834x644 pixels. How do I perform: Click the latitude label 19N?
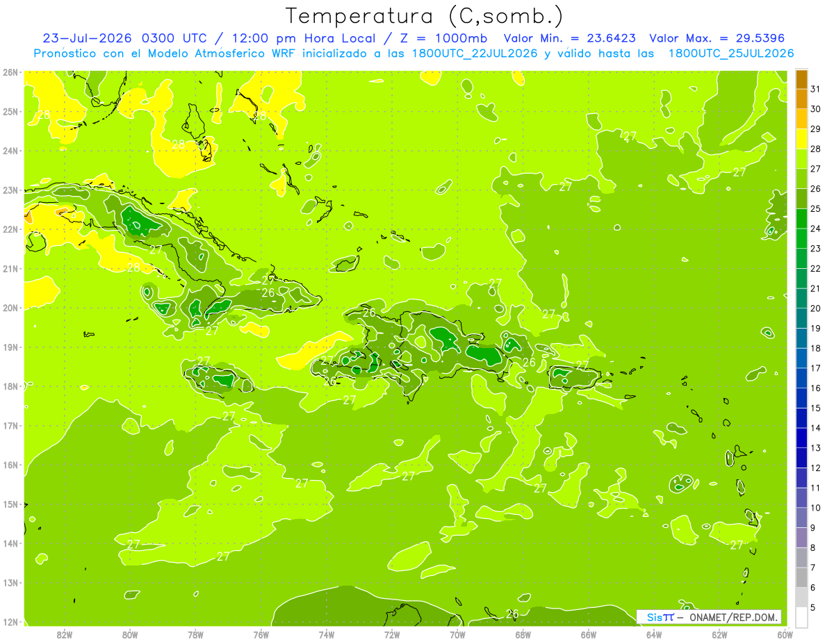coord(10,347)
